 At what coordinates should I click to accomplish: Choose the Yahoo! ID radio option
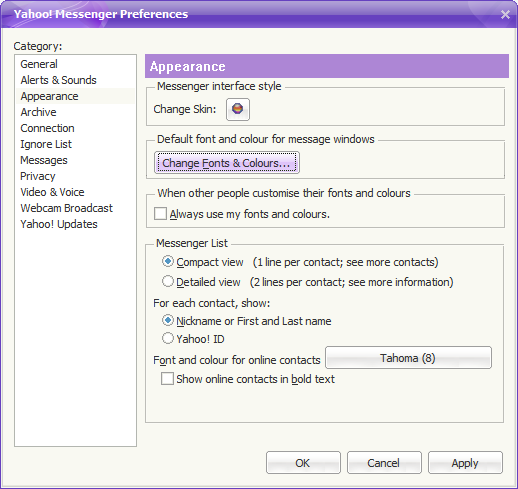coord(168,338)
